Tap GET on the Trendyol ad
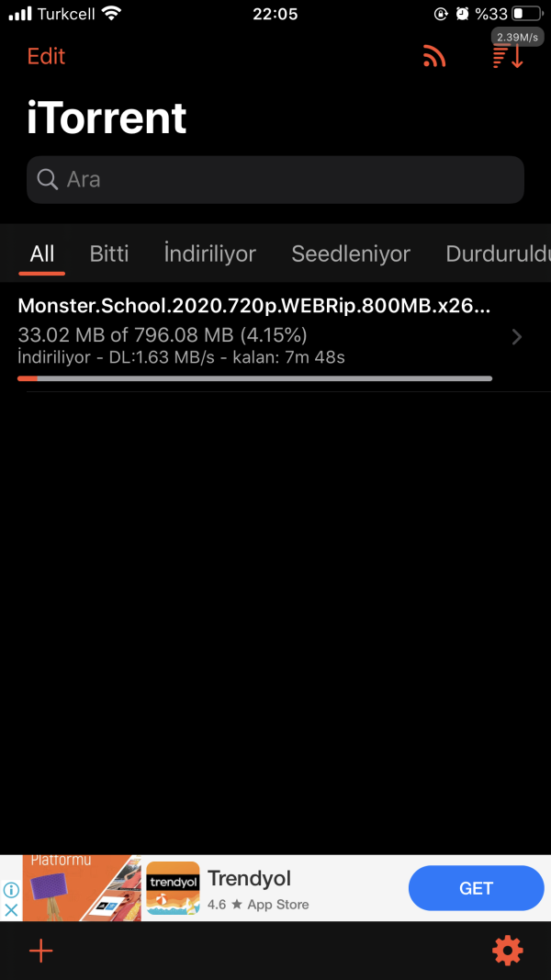 [476, 888]
